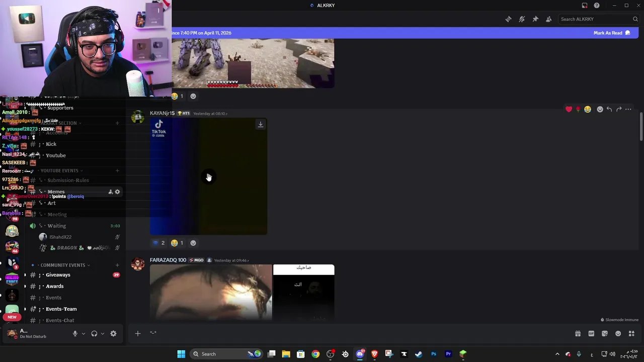Image resolution: width=644 pixels, height=362 pixels.
Task: Open audio output options dropdown arrow
Action: pyautogui.click(x=103, y=333)
